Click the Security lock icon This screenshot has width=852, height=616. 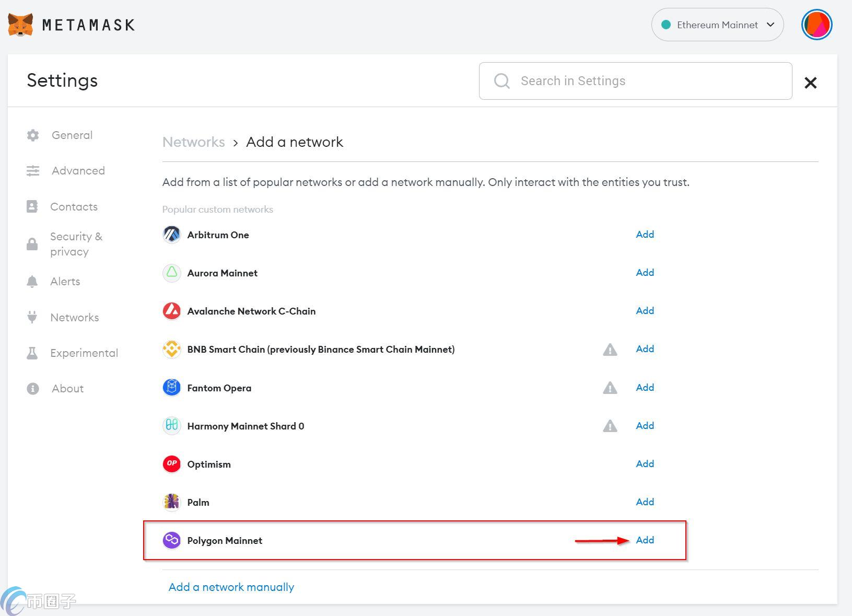tap(32, 244)
